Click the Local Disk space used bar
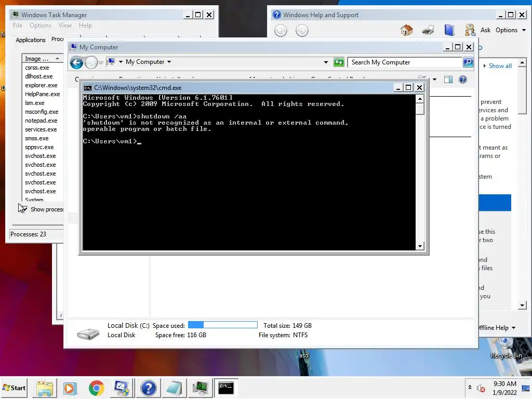The width and height of the screenshot is (532, 399). (222, 325)
